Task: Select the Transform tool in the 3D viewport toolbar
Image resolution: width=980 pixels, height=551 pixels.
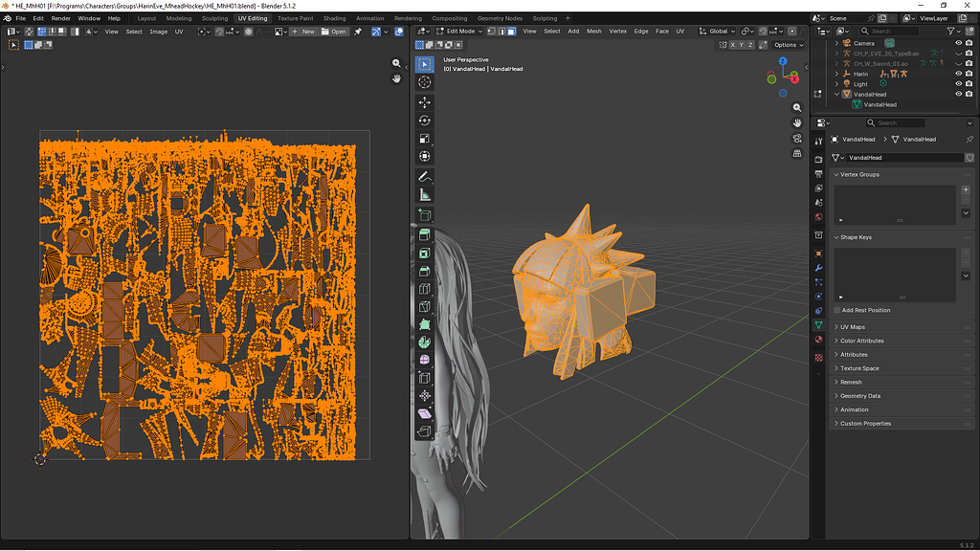Action: tap(424, 156)
